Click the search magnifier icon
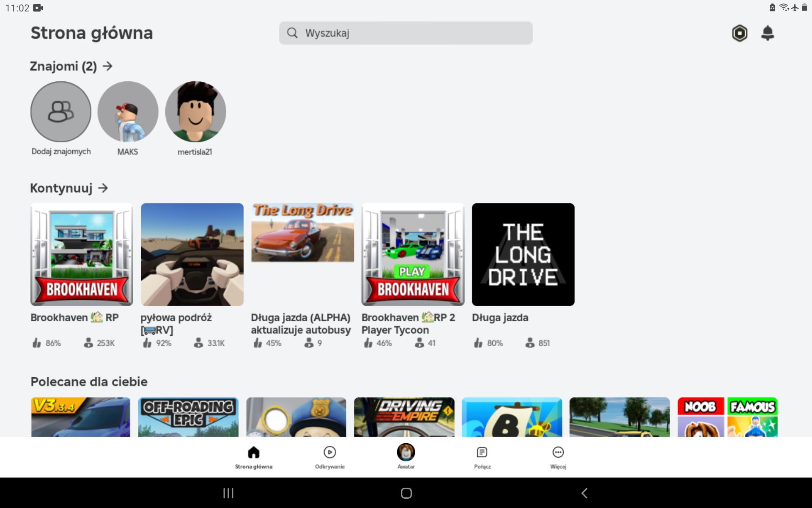The image size is (812, 508). 292,33
